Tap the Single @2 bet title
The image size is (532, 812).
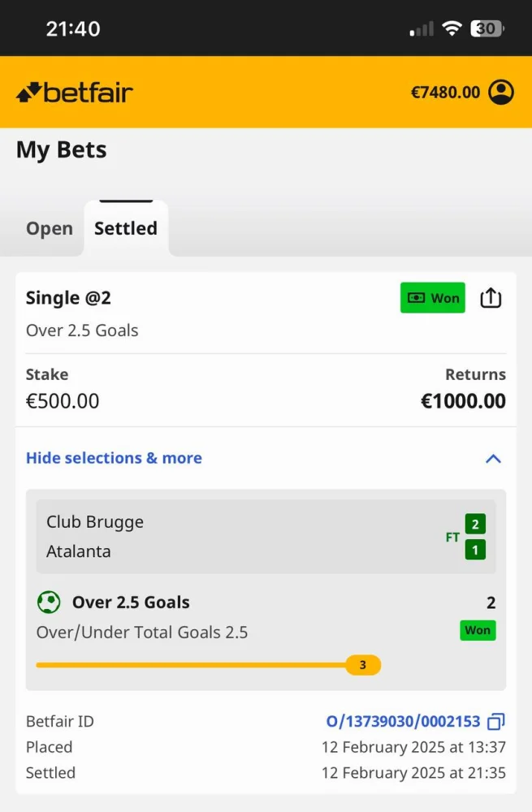68,298
